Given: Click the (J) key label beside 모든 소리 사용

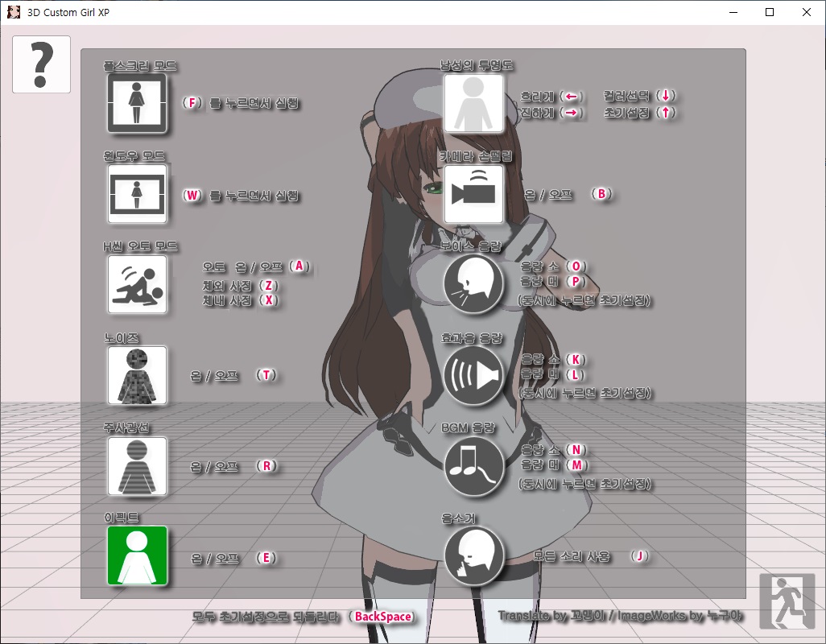Looking at the screenshot, I should [640, 556].
